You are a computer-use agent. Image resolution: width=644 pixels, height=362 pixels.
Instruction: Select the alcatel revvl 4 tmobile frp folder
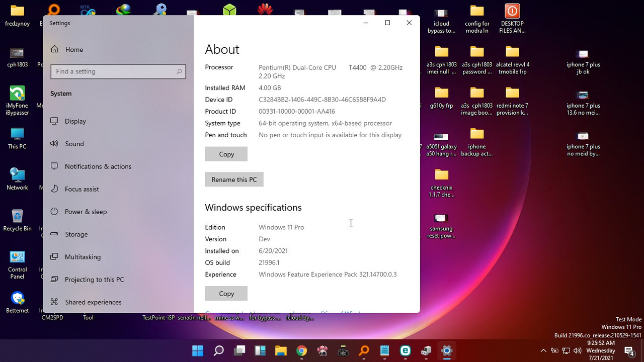point(512,60)
